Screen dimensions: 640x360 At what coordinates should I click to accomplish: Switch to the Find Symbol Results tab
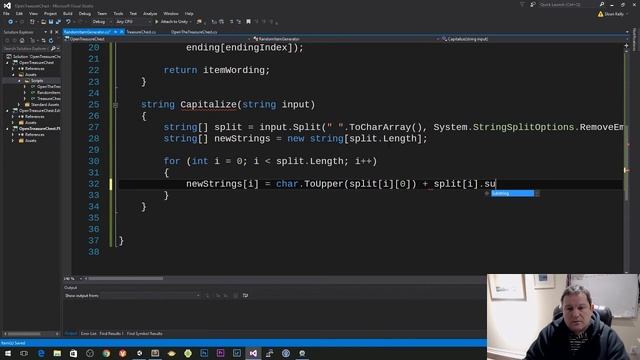144,333
